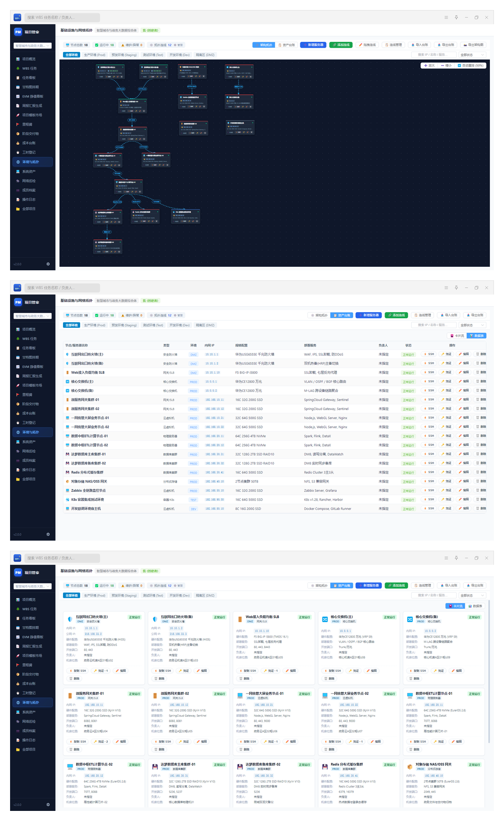Expand the project selector in the topology window sidebar

tap(33, 46)
